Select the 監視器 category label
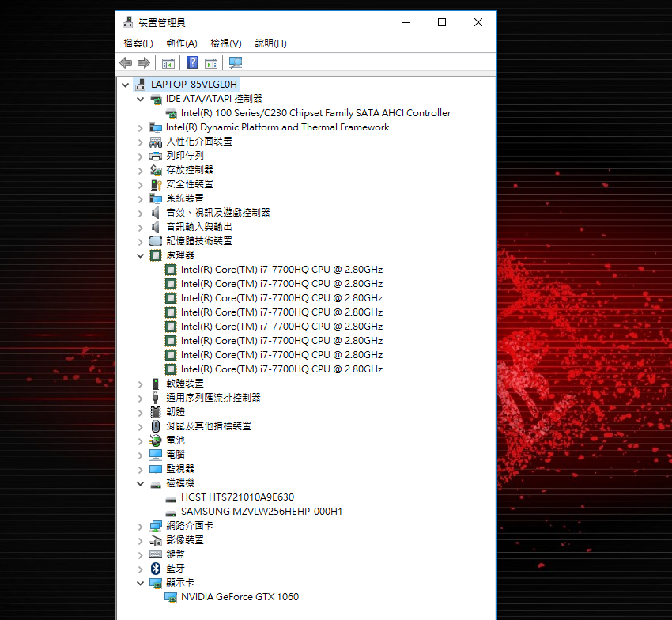This screenshot has width=672, height=620. [180, 469]
